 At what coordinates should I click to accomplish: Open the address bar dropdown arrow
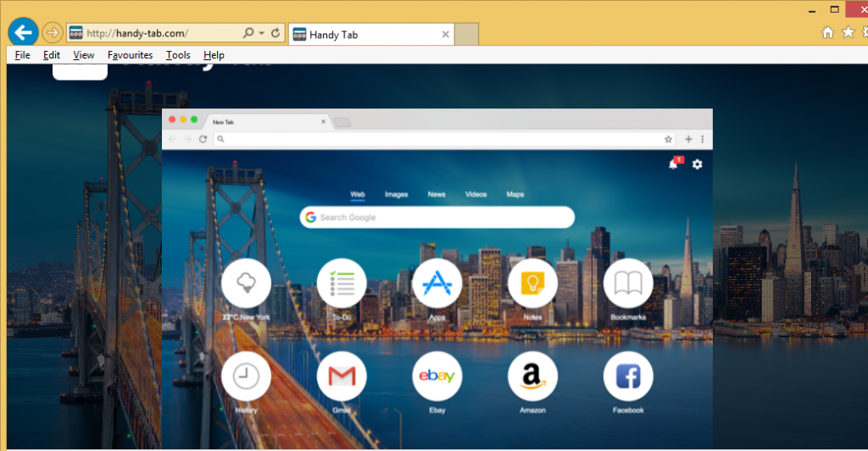[x=261, y=33]
